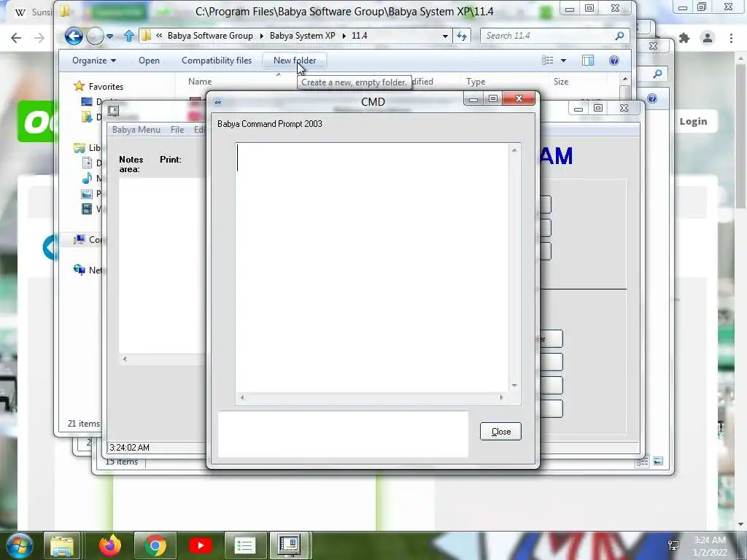Click Open in Explorer toolbar

(149, 61)
